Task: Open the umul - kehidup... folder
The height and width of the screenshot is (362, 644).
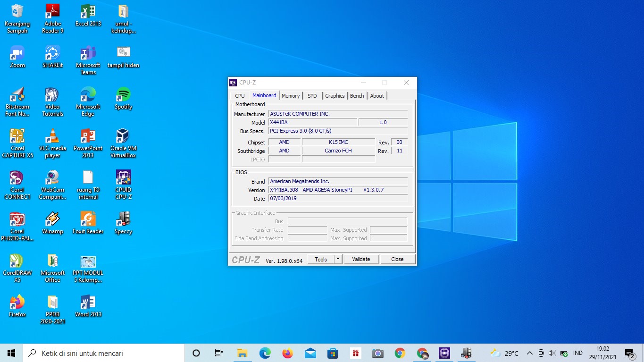Action: point(123,19)
